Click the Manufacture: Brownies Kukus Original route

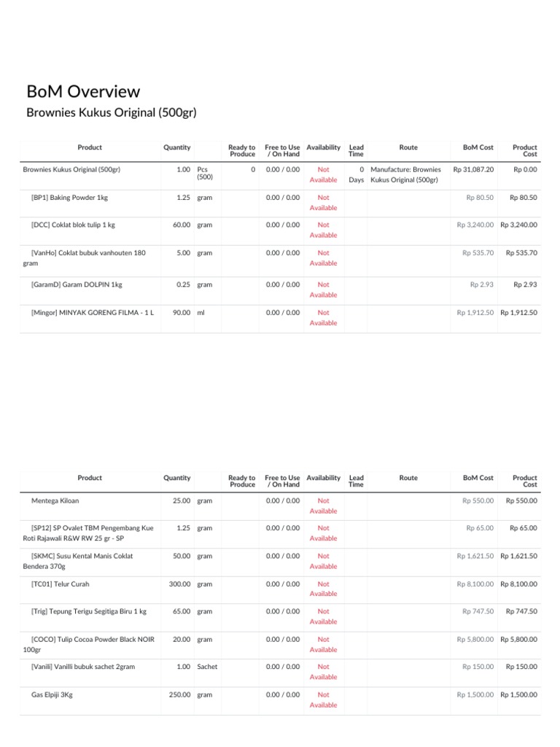405,174
